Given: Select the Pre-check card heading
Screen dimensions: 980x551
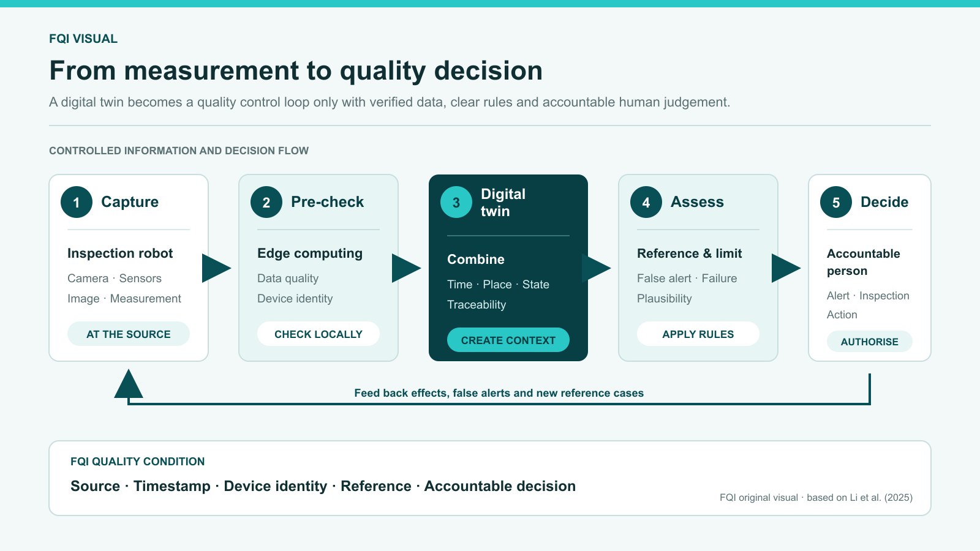Looking at the screenshot, I should pos(327,202).
